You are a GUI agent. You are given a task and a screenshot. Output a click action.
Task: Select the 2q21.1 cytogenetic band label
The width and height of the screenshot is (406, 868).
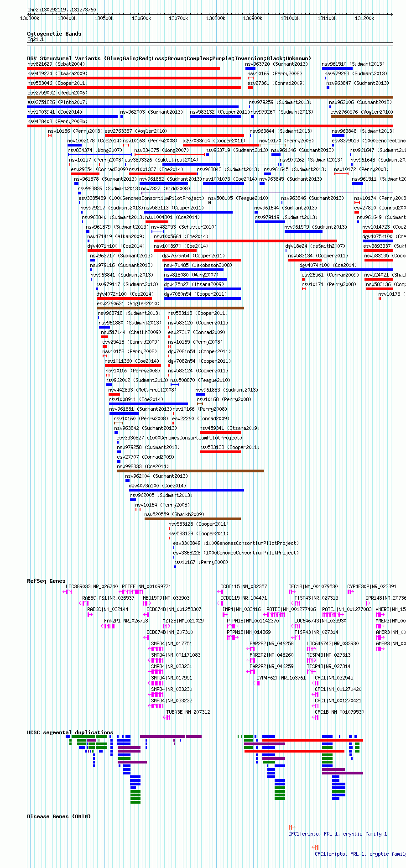point(36,40)
